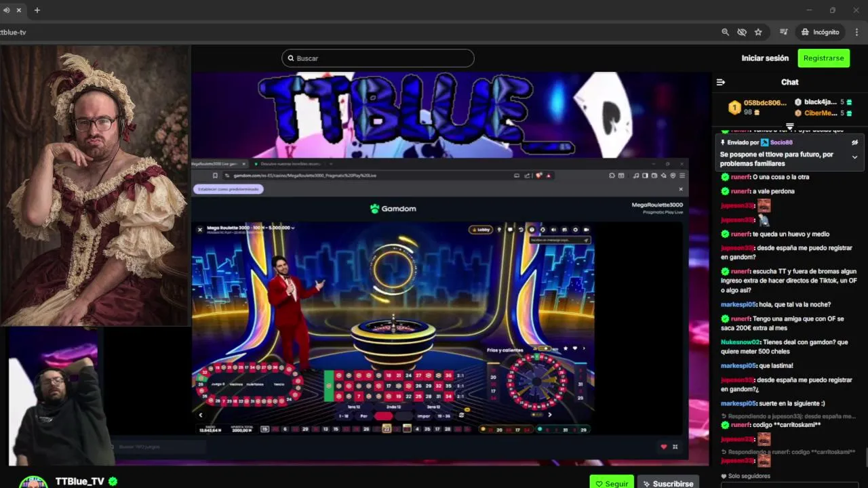Click markespi05 username on 'que lastima!'

tap(738, 365)
